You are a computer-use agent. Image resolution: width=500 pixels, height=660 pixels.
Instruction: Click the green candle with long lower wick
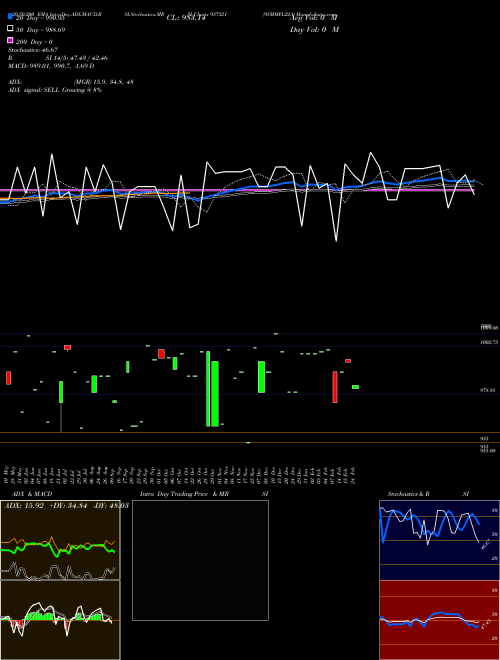[61, 406]
